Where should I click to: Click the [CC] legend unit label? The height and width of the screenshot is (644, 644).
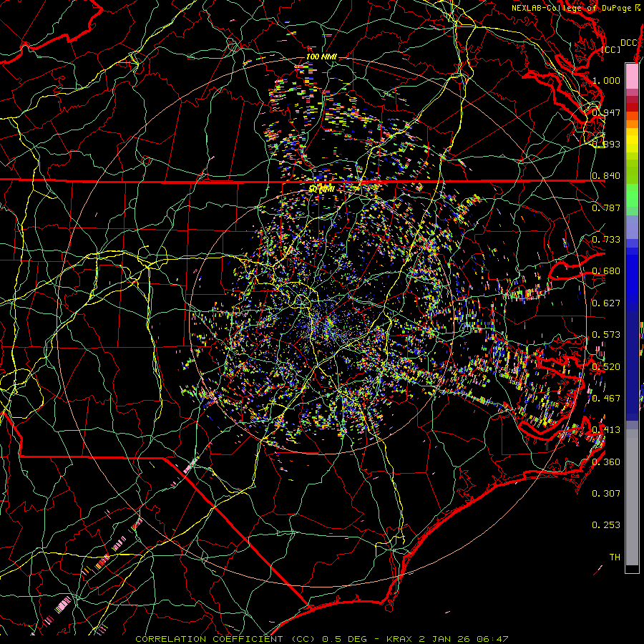611,49
